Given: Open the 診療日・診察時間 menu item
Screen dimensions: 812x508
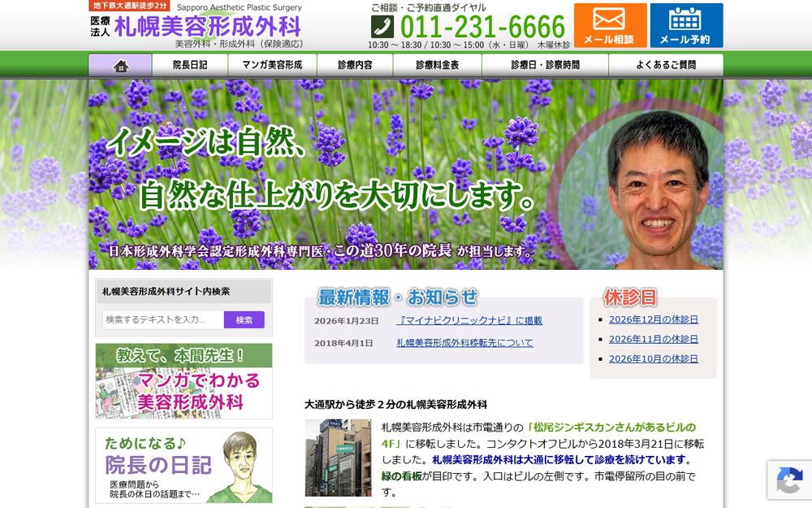Looking at the screenshot, I should point(546,65).
